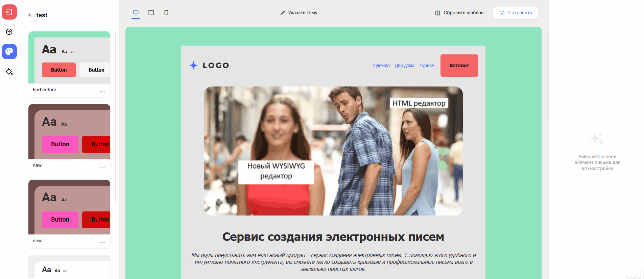Open three-dot menu of first new theme
The height and width of the screenshot is (279, 644).
pyautogui.click(x=102, y=166)
